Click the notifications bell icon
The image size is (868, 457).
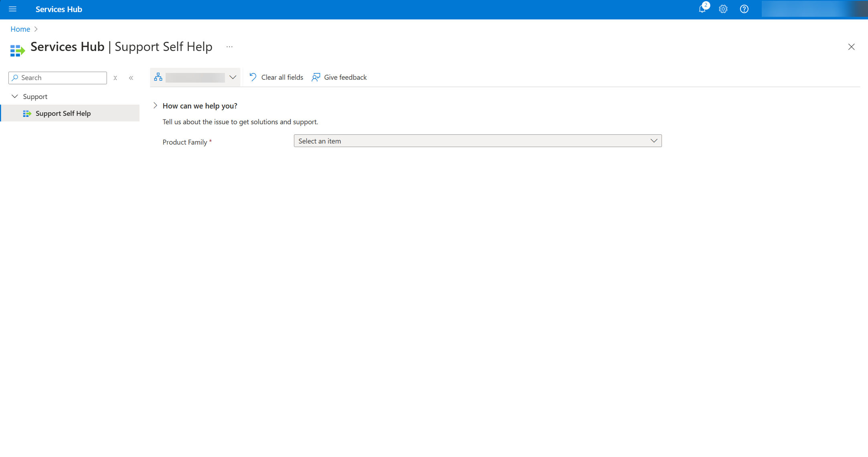(x=702, y=9)
